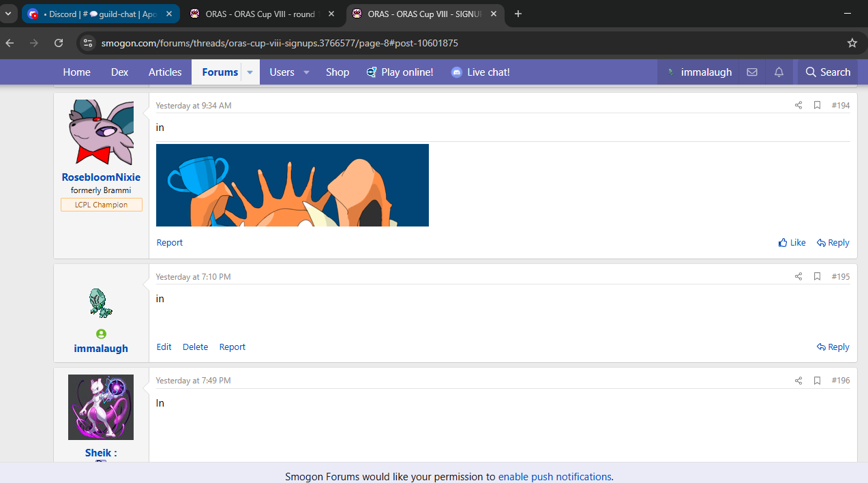Open Play online! link
The height and width of the screenshot is (483, 868).
[x=400, y=72]
